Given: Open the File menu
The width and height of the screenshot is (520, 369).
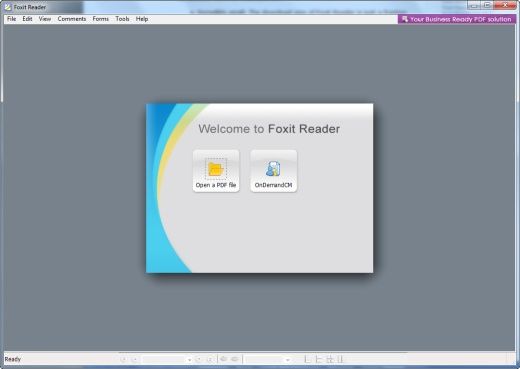Looking at the screenshot, I should (x=11, y=19).
